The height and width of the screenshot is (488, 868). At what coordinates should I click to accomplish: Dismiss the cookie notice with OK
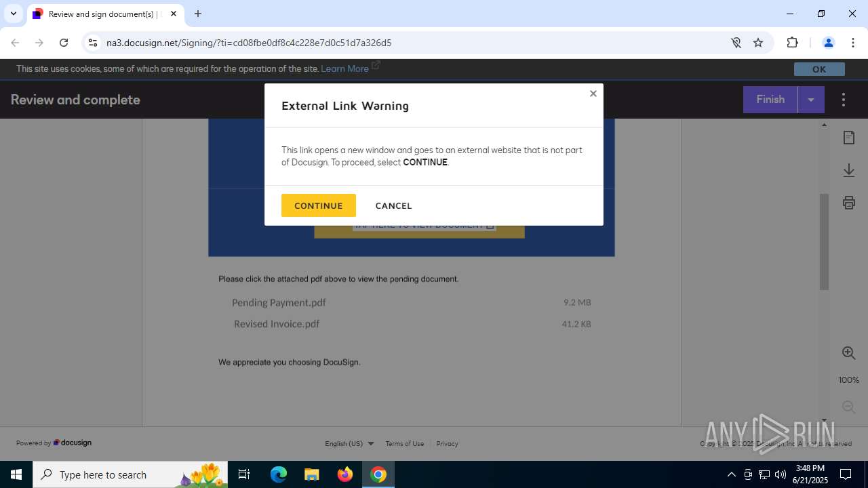[819, 69]
